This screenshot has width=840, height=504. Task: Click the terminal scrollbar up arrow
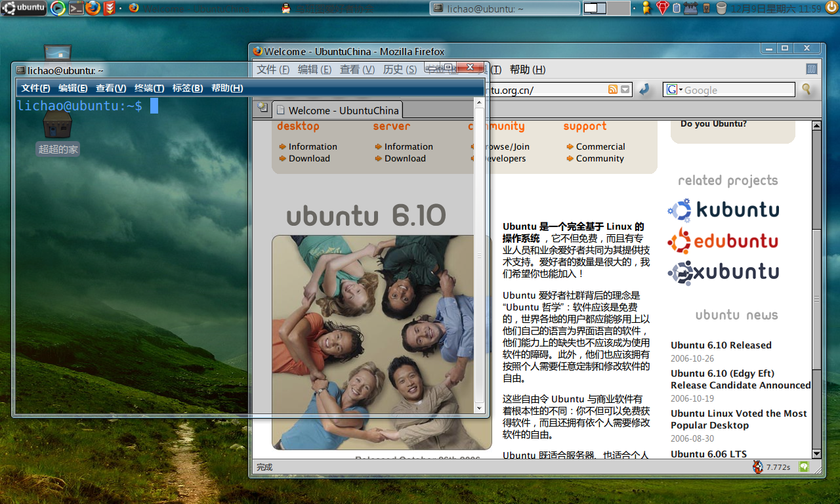479,102
